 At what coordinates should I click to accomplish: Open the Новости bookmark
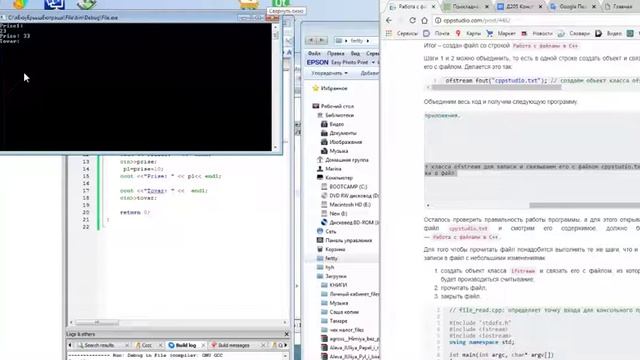click(536, 33)
